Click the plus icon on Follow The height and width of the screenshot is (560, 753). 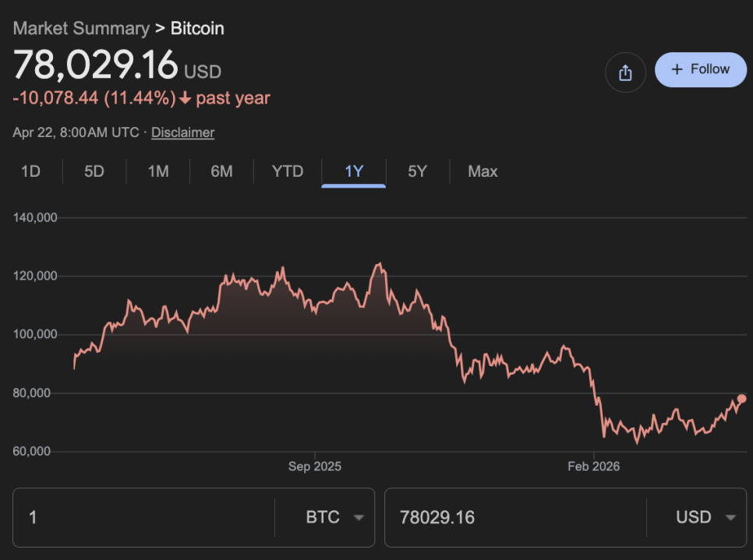[677, 69]
